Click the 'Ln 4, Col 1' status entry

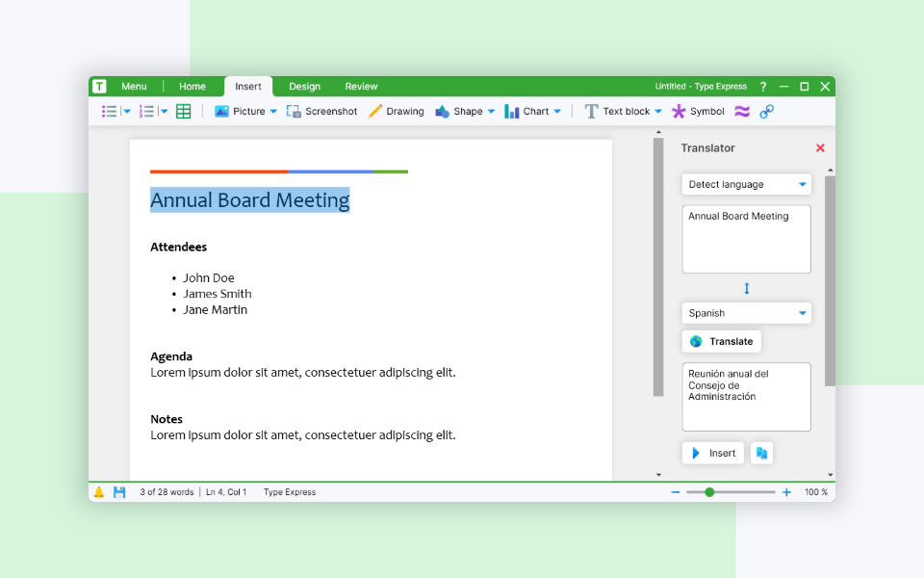[x=226, y=492]
